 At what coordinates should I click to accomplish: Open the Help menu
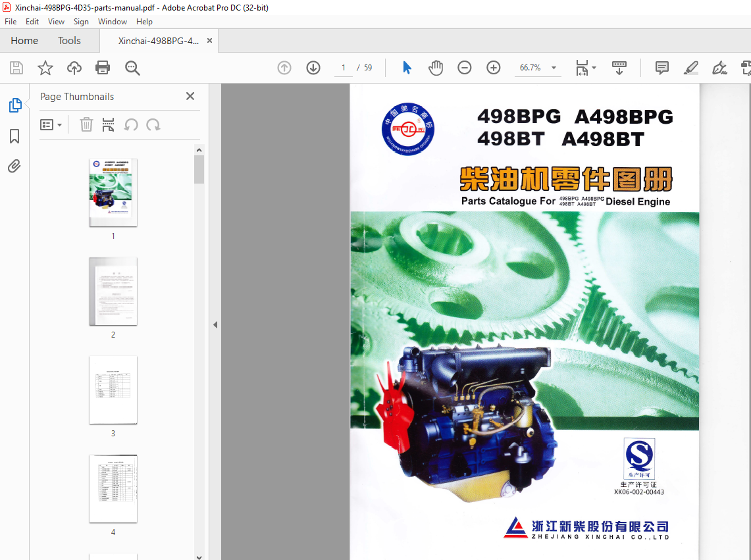(x=144, y=22)
